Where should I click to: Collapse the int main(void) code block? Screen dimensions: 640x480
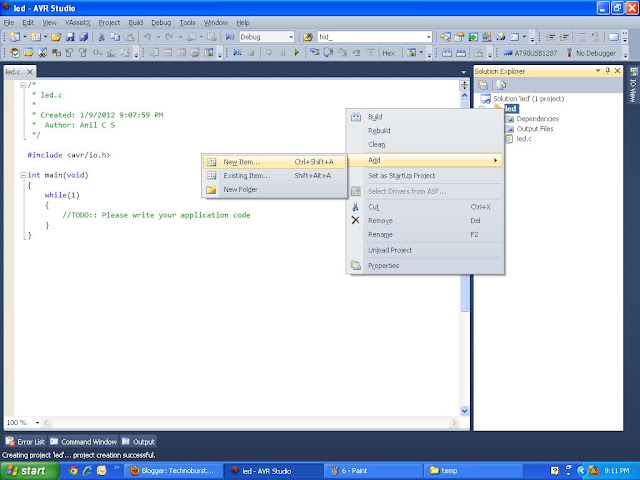click(x=23, y=175)
